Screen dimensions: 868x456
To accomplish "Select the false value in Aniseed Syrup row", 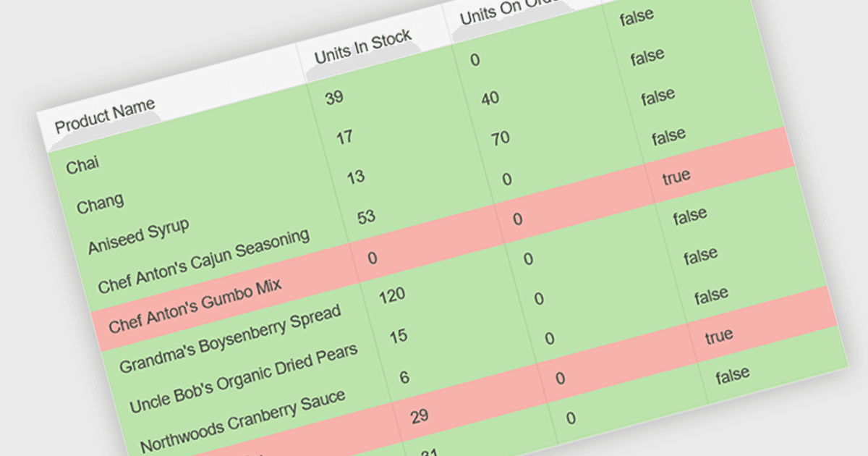I will click(x=658, y=96).
